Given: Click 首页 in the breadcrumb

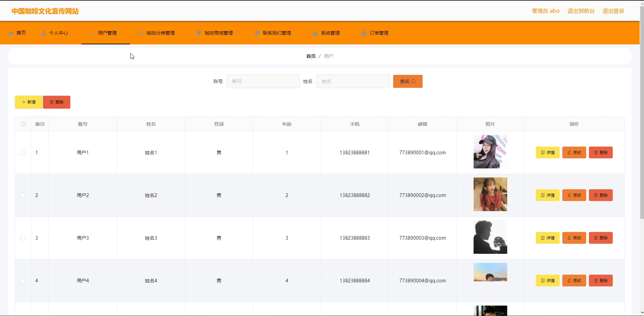Looking at the screenshot, I should pyautogui.click(x=311, y=56).
